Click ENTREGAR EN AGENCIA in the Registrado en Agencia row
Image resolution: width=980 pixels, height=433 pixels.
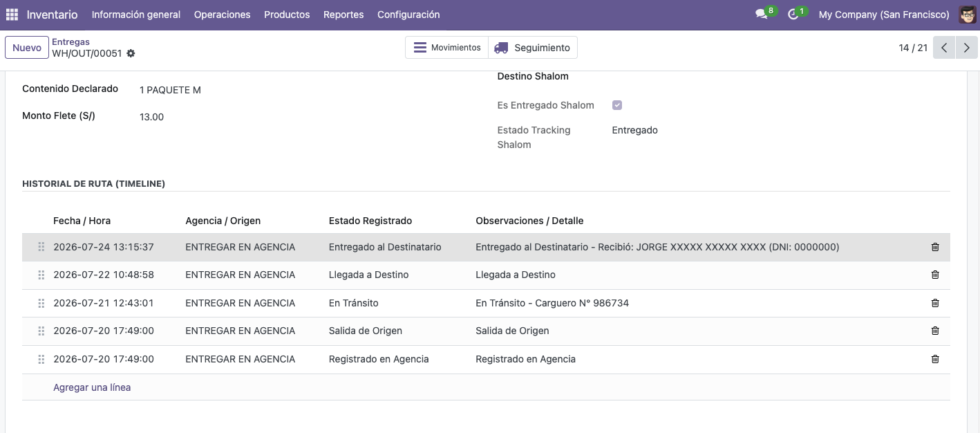[x=241, y=359]
